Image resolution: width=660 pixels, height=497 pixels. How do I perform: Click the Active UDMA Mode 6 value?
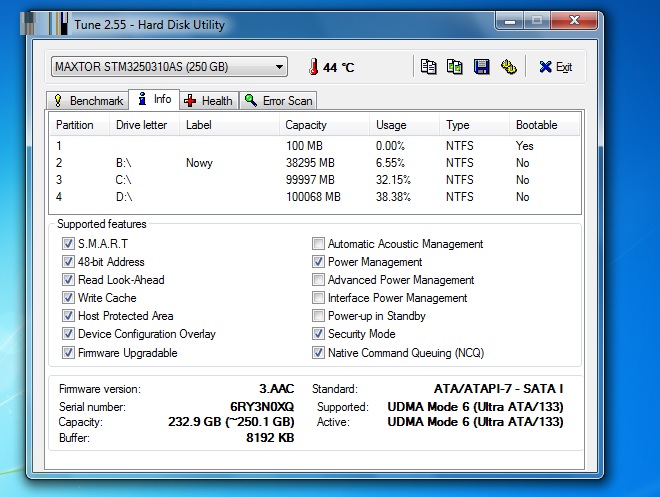click(x=475, y=422)
